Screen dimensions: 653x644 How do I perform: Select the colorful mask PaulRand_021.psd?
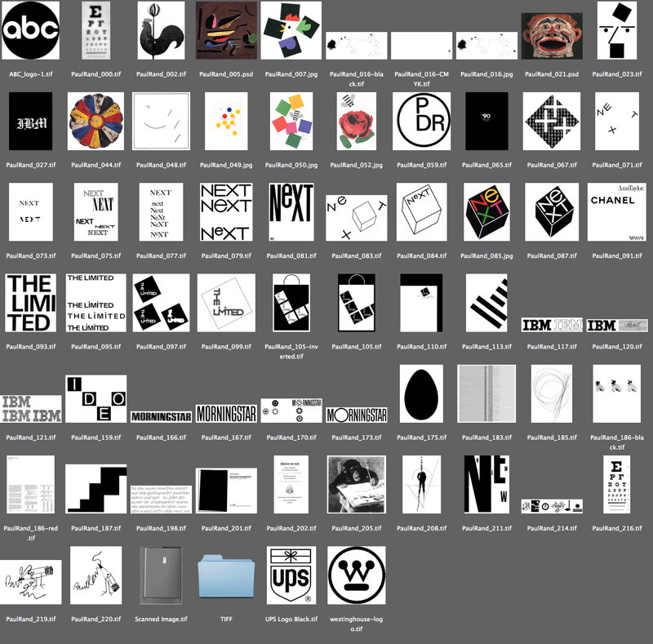552,35
